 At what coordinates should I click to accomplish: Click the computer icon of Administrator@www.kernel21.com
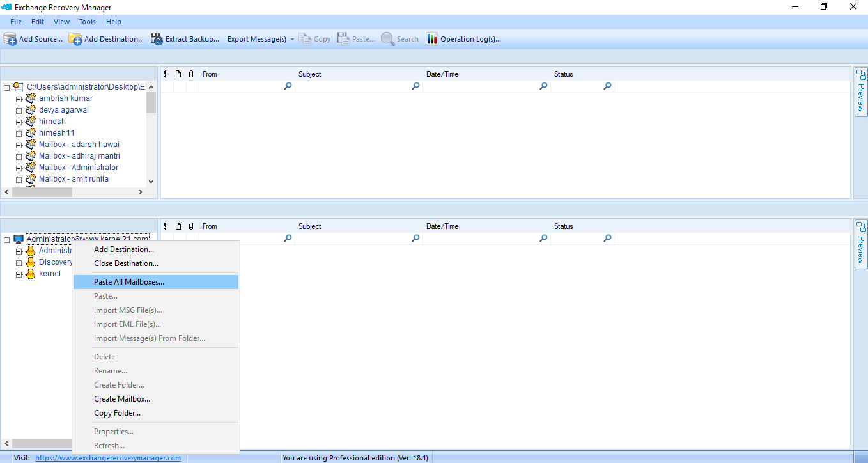(x=19, y=239)
